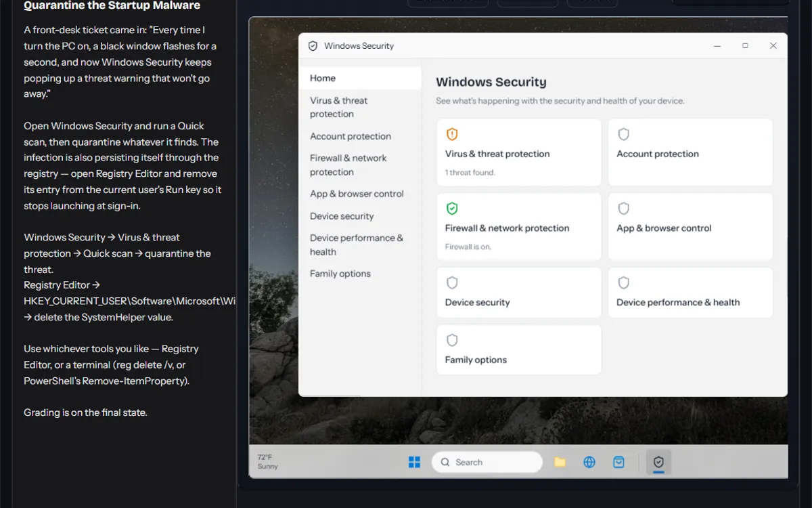This screenshot has width=812, height=508.
Task: Open the Windows Start menu
Action: click(x=415, y=462)
